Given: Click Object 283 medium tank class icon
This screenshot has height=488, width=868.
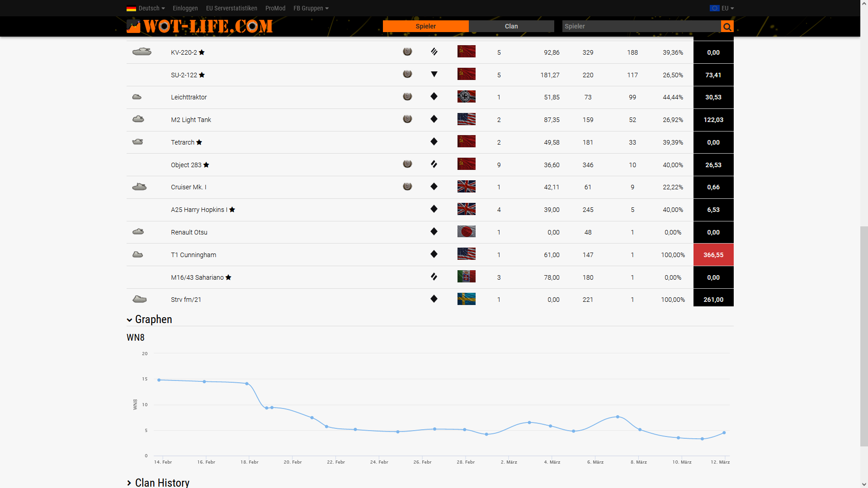Looking at the screenshot, I should coord(434,164).
